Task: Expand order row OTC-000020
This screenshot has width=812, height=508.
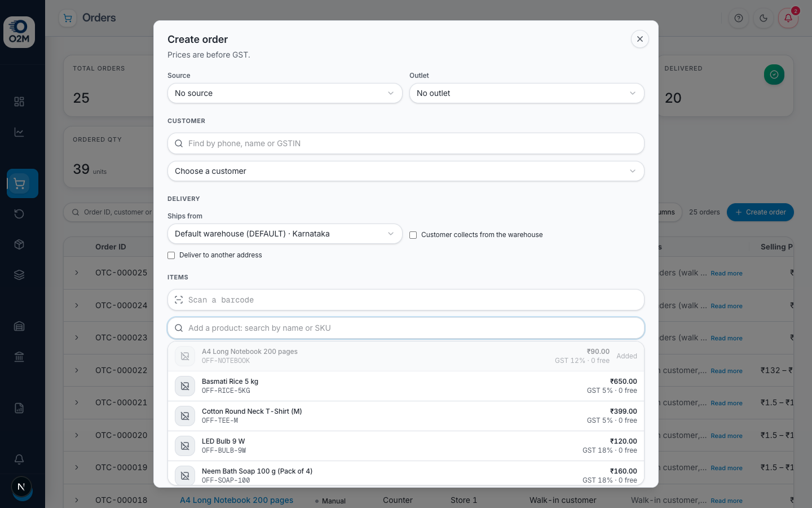Action: click(x=77, y=435)
